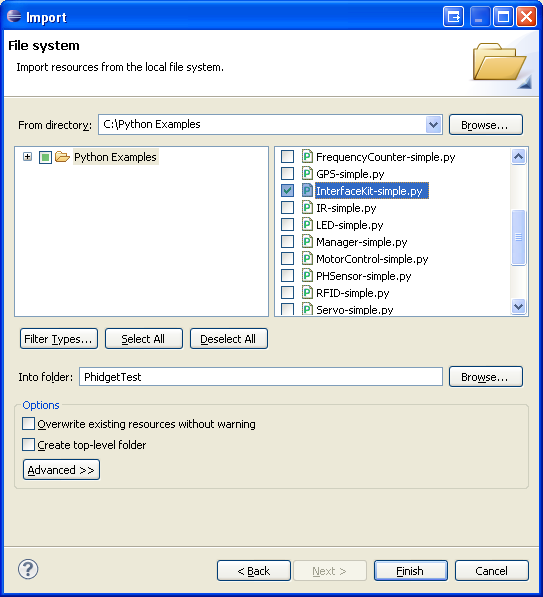Click the Finish button
Screen dimensions: 543x597
410,571
